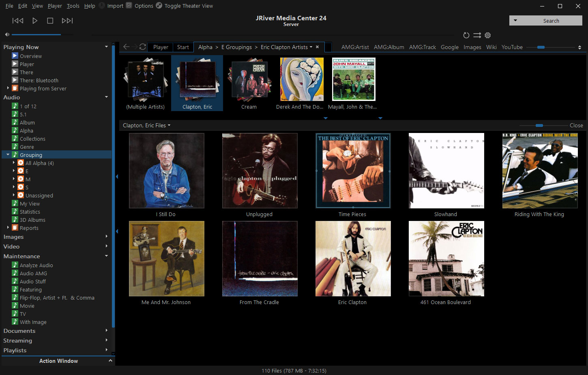Open the Unassigned grouping icon

21,195
